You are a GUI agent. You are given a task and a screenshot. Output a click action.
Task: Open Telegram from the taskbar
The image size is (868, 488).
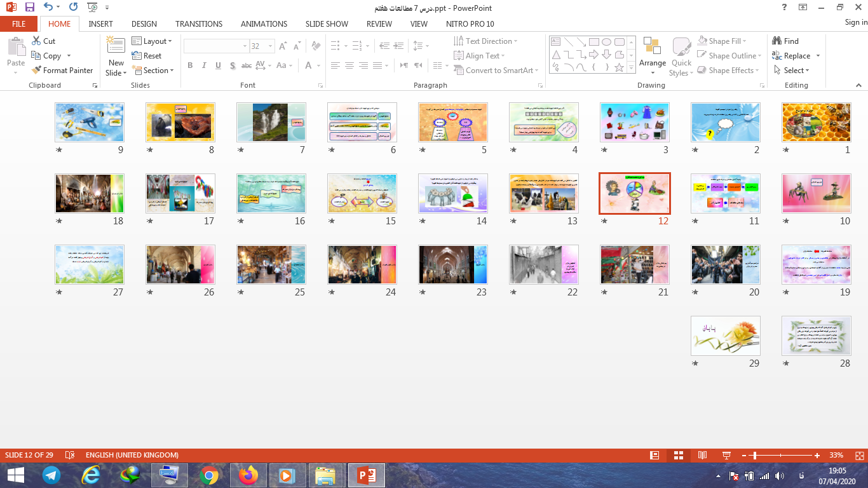tap(51, 475)
